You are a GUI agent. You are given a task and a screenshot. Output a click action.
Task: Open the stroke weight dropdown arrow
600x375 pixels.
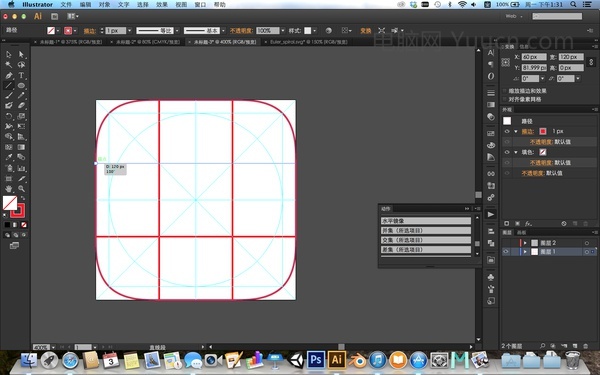pyautogui.click(x=130, y=31)
